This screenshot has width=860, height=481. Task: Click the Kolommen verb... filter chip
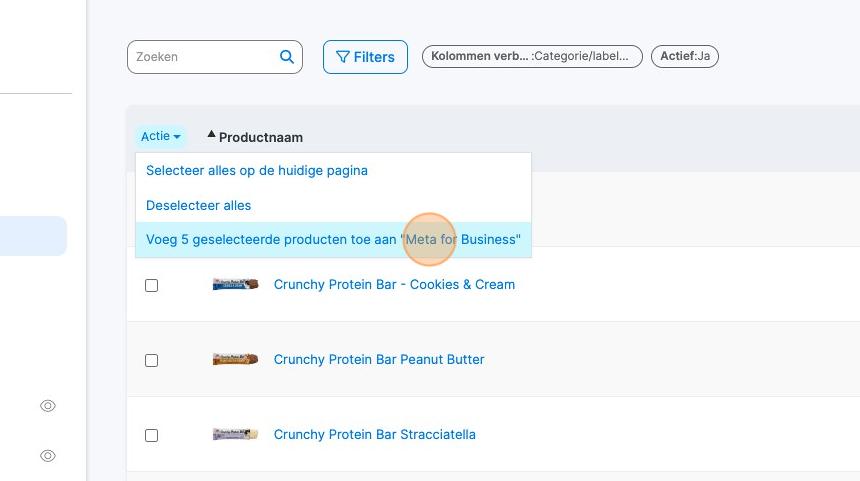point(532,57)
